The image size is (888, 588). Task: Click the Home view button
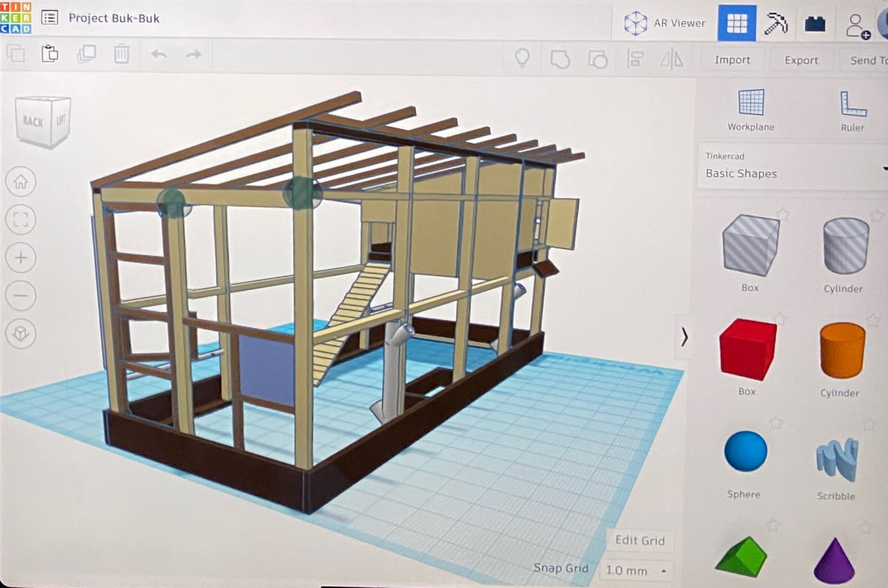coord(21,182)
